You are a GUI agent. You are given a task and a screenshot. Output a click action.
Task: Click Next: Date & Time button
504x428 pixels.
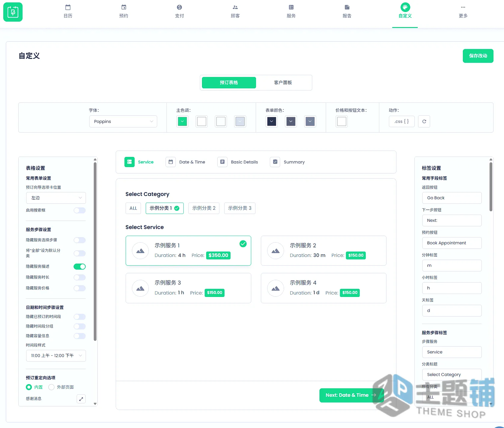tap(352, 395)
